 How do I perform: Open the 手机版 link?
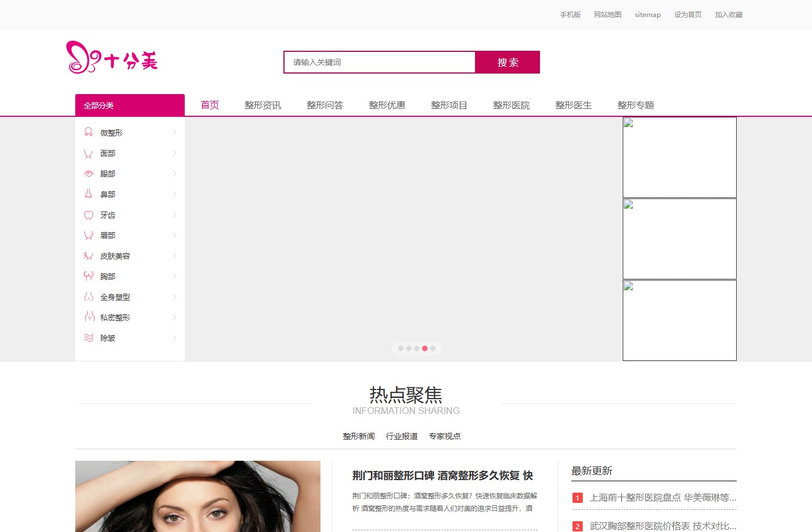click(x=570, y=15)
